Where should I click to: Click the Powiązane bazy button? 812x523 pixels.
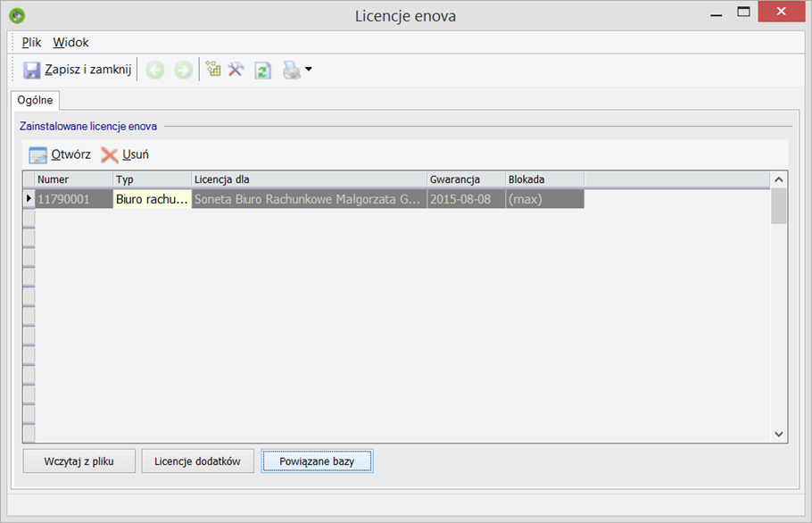click(x=317, y=461)
